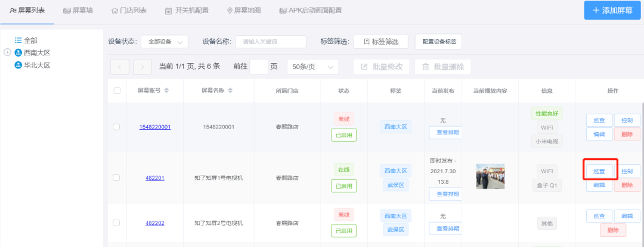Click the 小米电视 info tag
The image size is (644, 247).
(547, 141)
